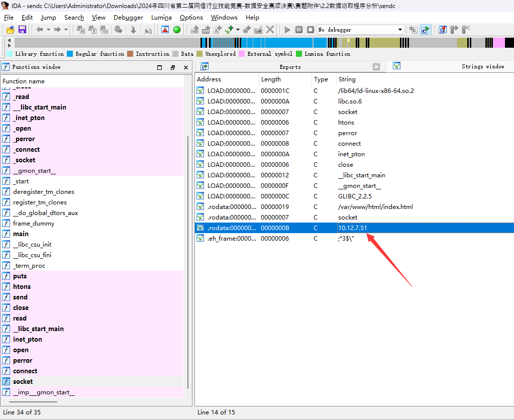Open the Search menu
514x420 pixels.
coord(74,18)
